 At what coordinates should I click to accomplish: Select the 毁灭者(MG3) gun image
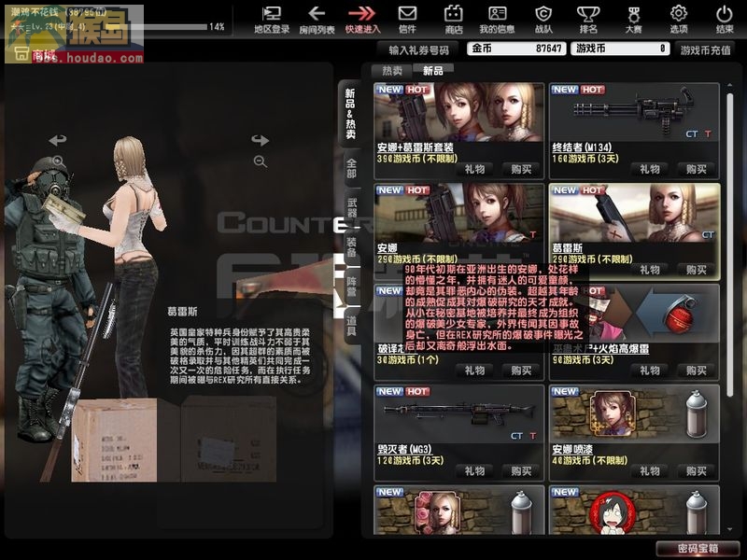[459, 414]
